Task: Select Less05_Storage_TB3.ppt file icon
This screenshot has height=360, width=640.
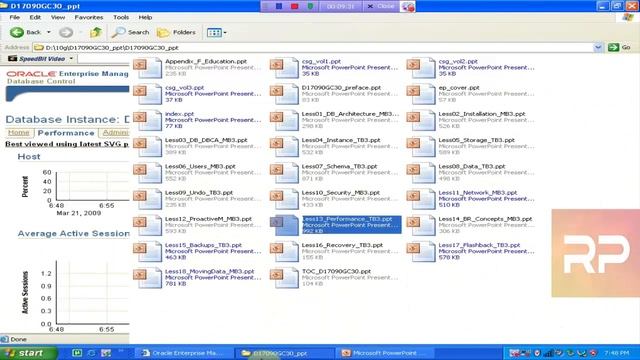Action: pyautogui.click(x=421, y=147)
